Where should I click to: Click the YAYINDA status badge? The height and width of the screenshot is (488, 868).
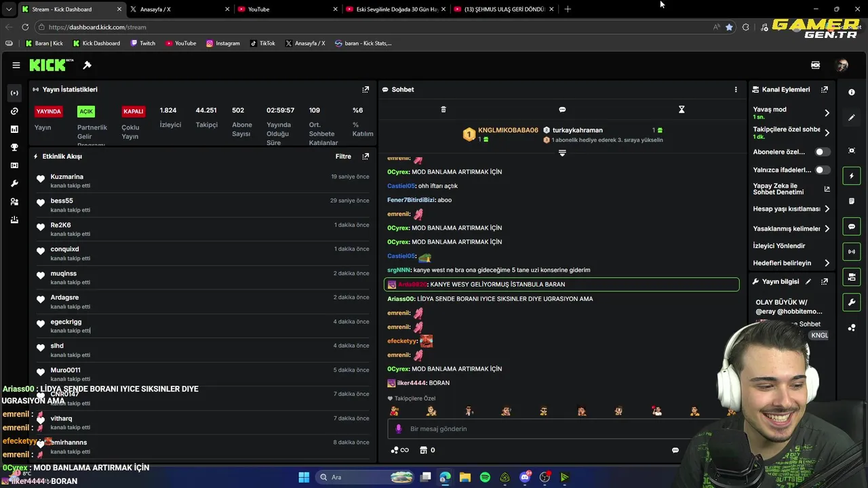[x=48, y=111]
